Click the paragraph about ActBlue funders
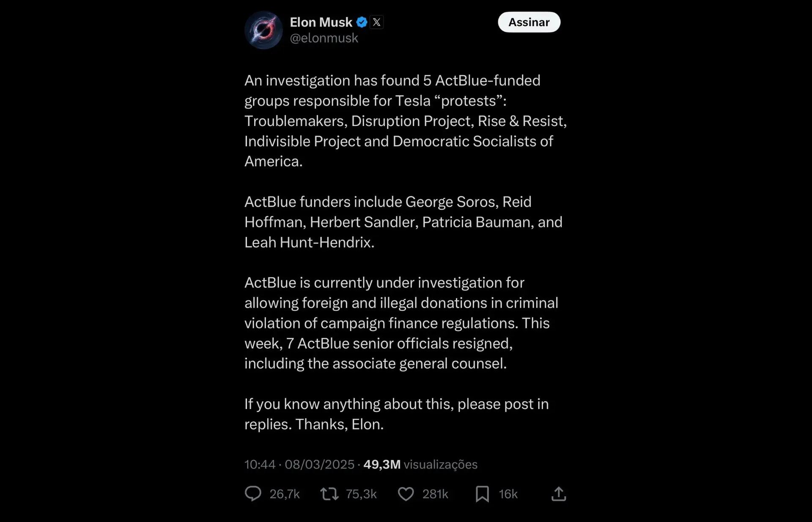The height and width of the screenshot is (522, 812). [403, 222]
